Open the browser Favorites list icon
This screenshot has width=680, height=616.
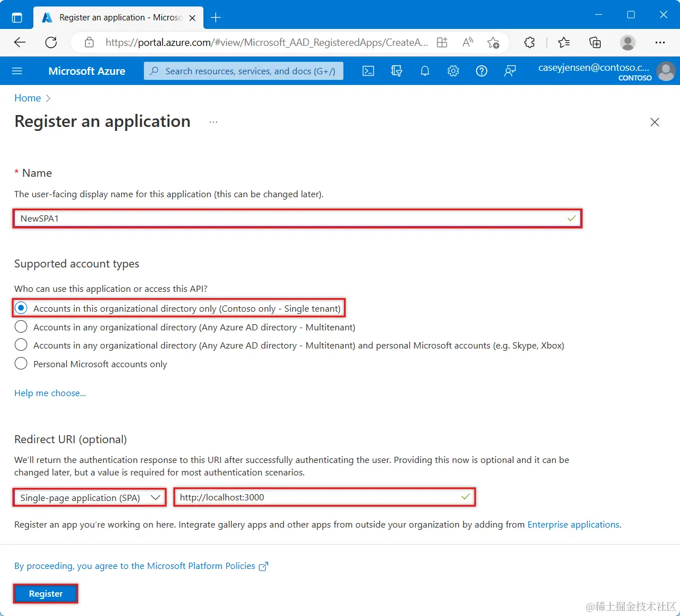coord(564,43)
